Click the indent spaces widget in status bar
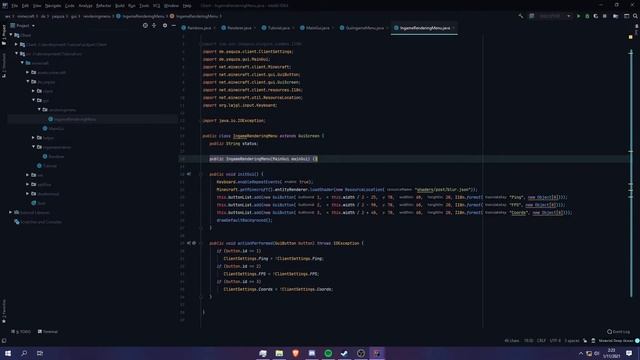The height and width of the screenshot is (360, 640). (572, 340)
